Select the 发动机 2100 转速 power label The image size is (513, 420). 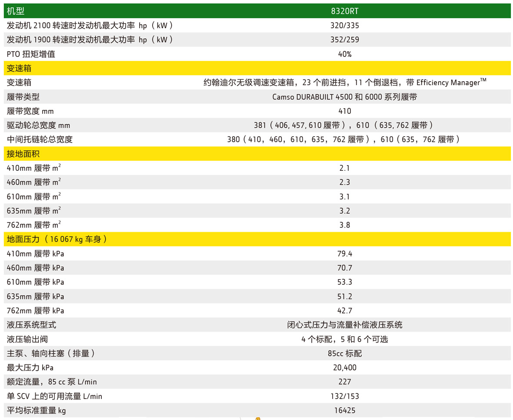tap(90, 26)
